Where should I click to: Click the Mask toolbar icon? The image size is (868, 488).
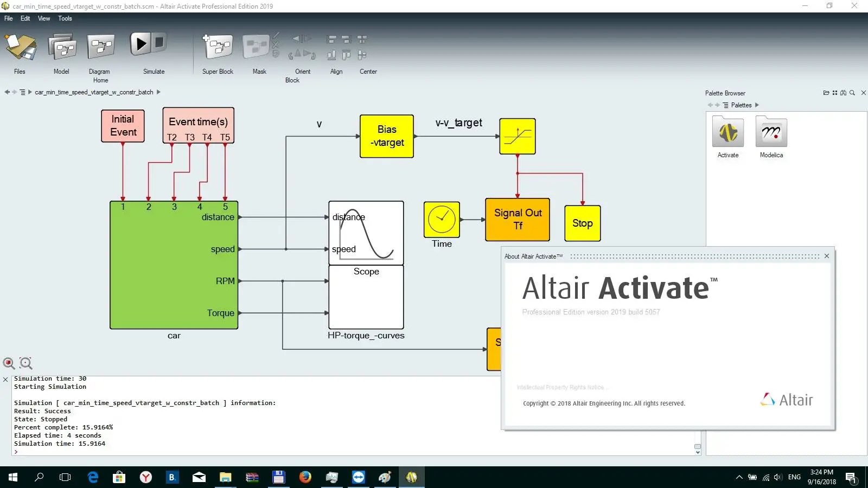tap(256, 47)
